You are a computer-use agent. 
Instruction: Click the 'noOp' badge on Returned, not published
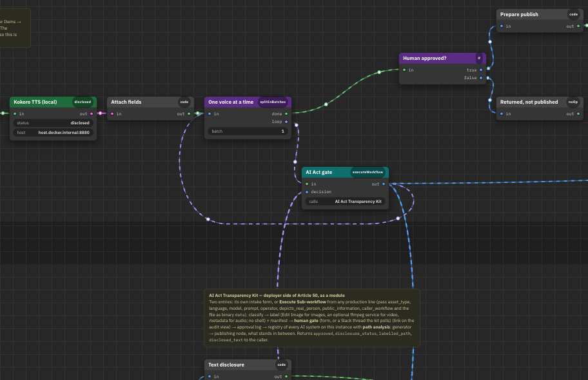573,102
